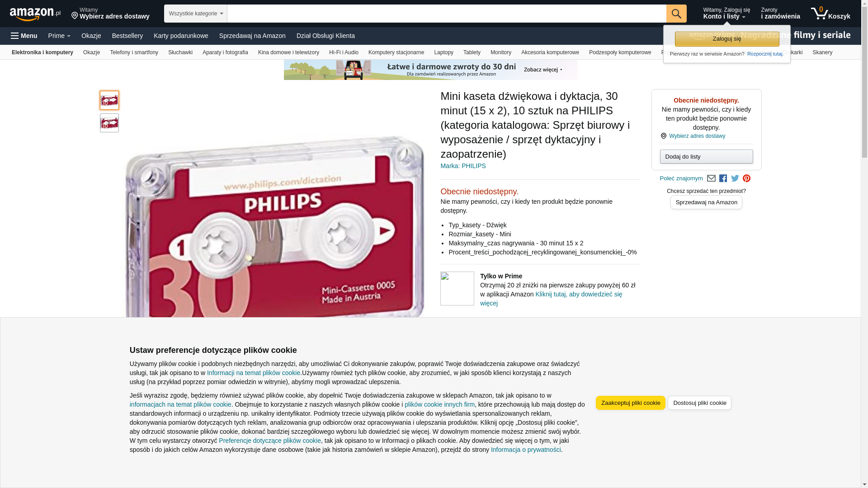This screenshot has height=488, width=868.
Task: Click Dostosuj pliki cookie button
Action: (x=699, y=403)
